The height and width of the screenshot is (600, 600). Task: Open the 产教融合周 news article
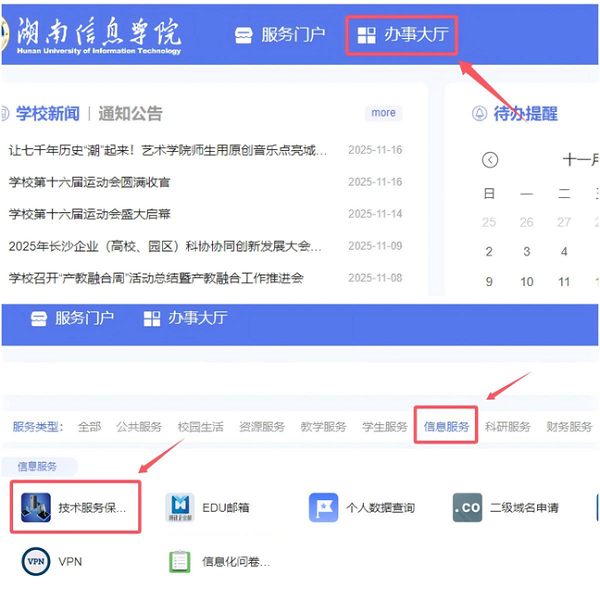[x=156, y=277]
